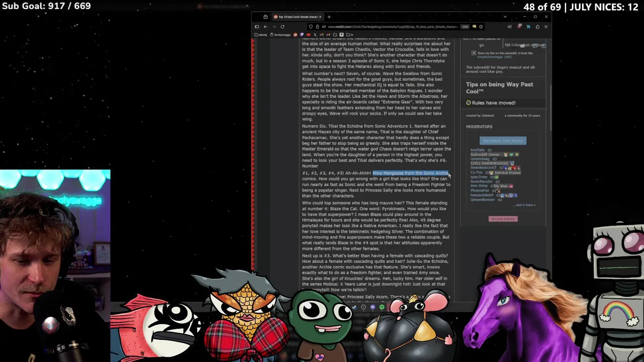Open moderator hassantaleb4 profile

coord(482,195)
